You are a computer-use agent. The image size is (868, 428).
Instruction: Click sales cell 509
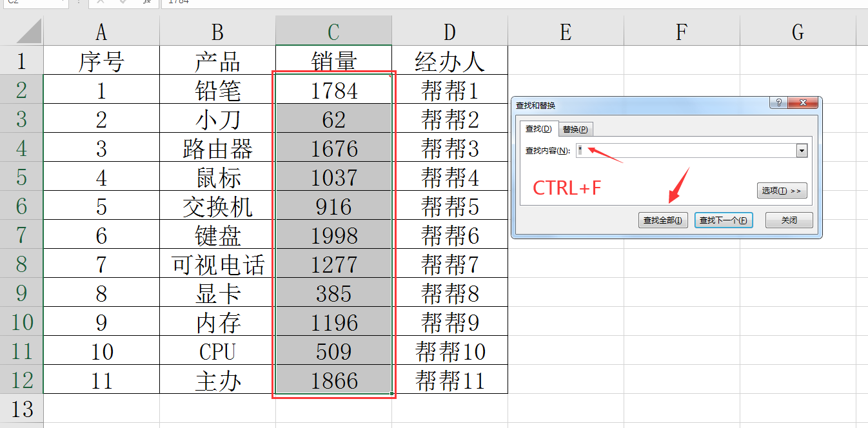coord(333,350)
